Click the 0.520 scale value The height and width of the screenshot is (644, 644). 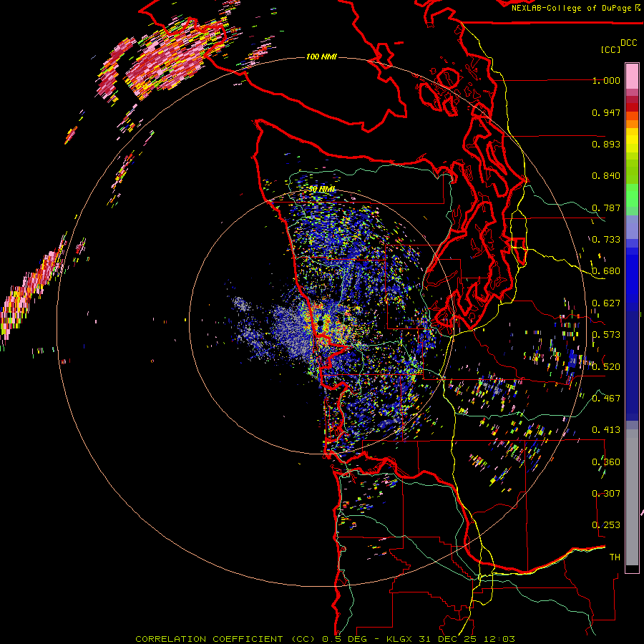[x=606, y=367]
